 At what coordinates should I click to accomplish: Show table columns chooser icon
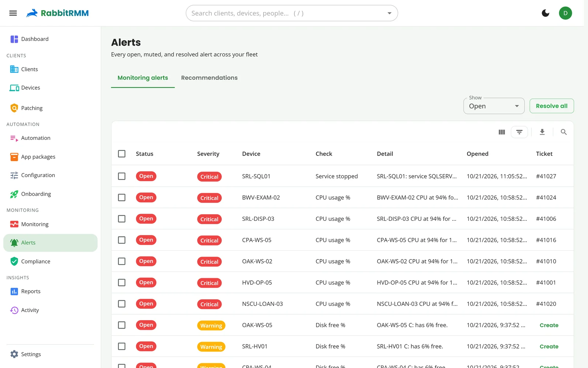click(502, 132)
